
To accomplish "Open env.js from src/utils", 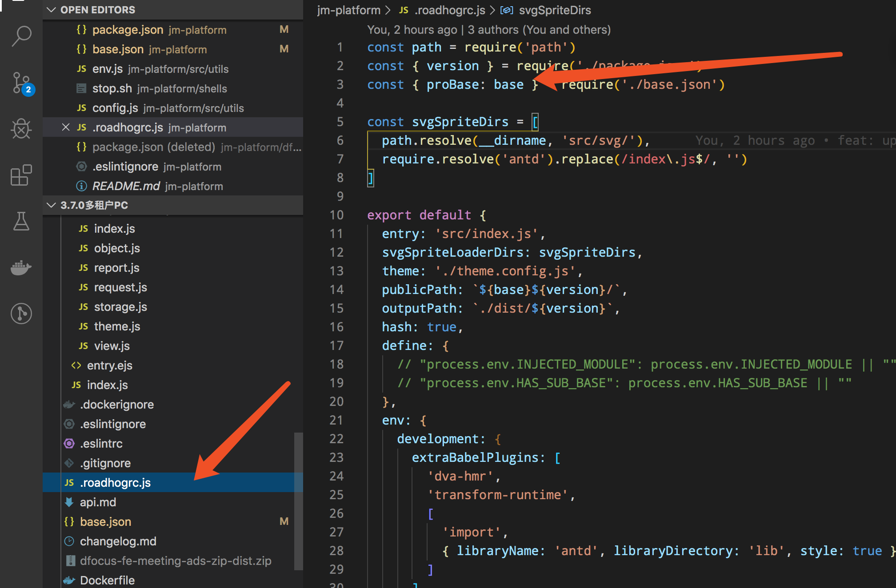I will tap(173, 69).
